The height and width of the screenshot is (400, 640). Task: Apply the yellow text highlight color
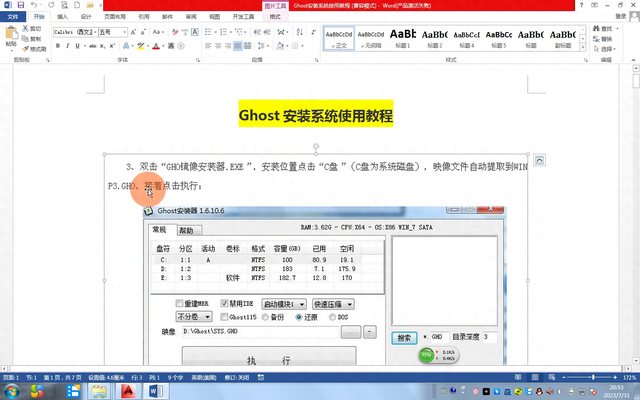click(141, 46)
